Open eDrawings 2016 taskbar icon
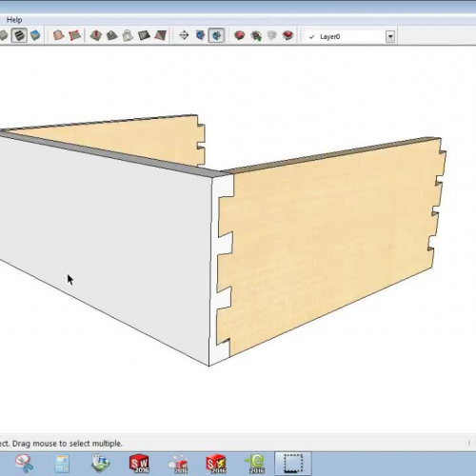The width and height of the screenshot is (476, 476). coord(254,464)
